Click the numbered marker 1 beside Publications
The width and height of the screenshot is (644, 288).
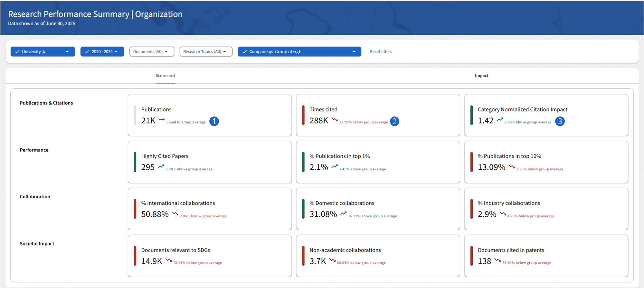pyautogui.click(x=214, y=121)
